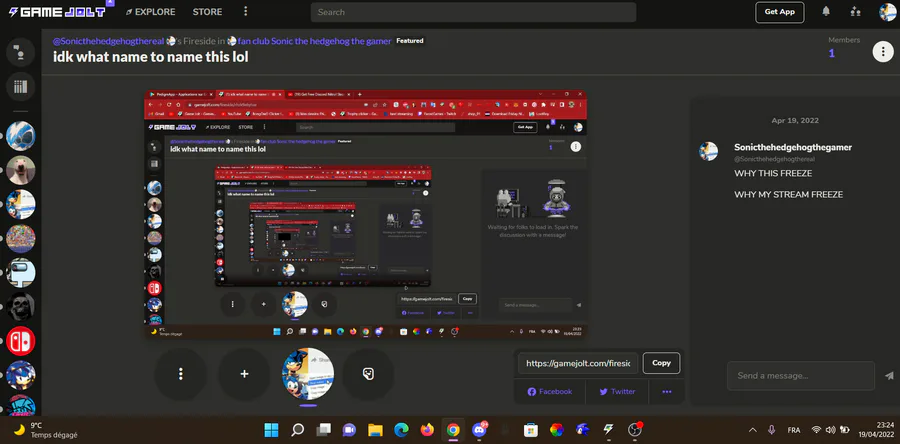Open Task View in the taskbar
900x444 pixels.
(324, 430)
